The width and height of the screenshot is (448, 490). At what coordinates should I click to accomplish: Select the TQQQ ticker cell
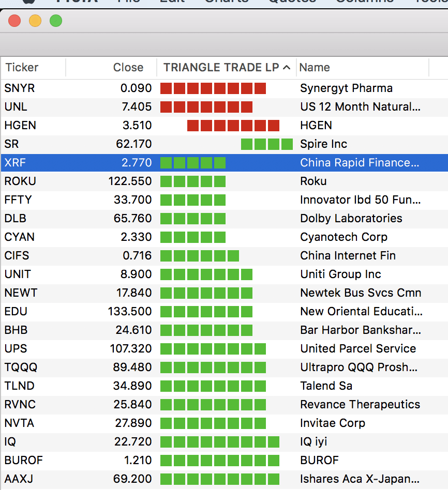pyautogui.click(x=21, y=367)
